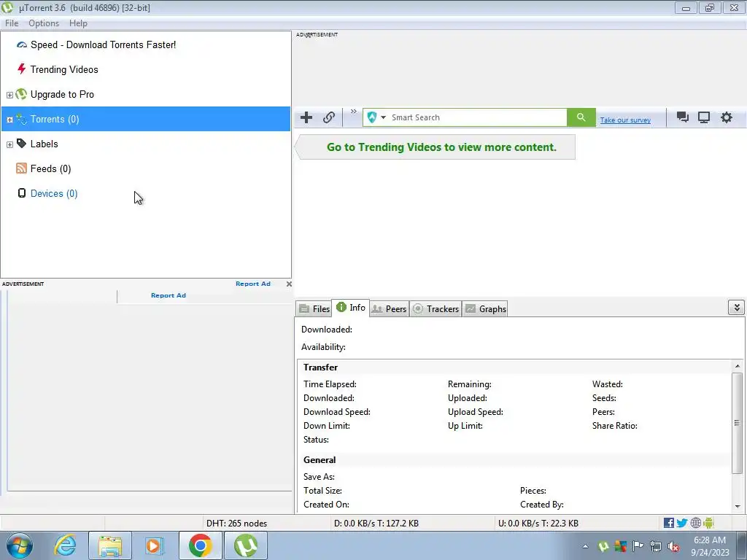This screenshot has width=747, height=560.
Task: Open the Windows Start menu orb
Action: 19,545
